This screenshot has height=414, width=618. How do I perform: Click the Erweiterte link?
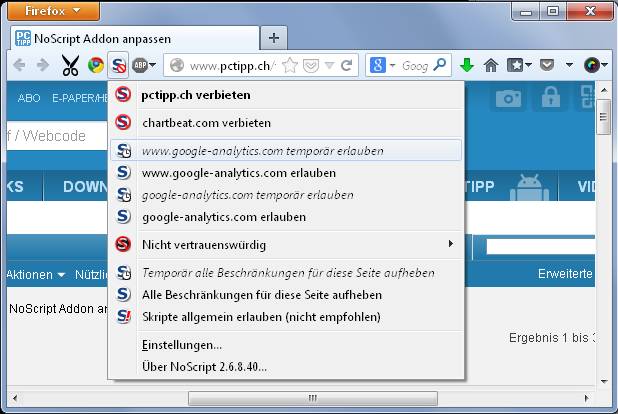click(566, 274)
